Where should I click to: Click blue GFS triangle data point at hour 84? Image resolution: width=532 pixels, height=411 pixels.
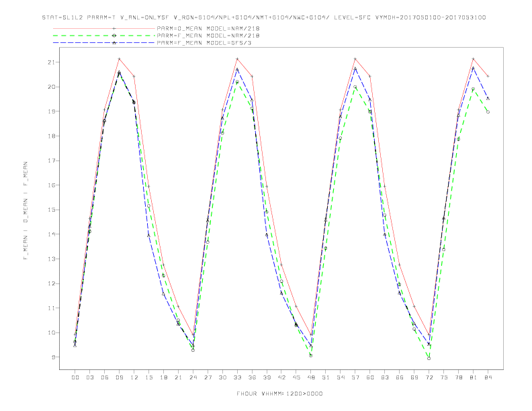point(488,98)
